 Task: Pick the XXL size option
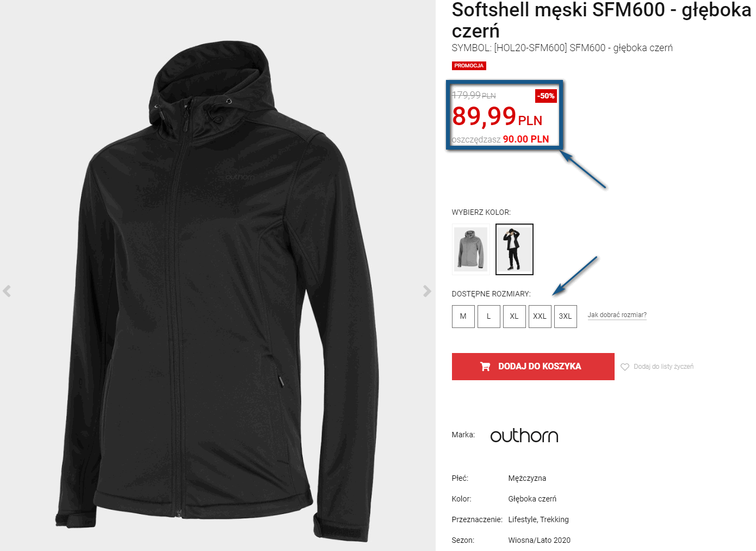pyautogui.click(x=540, y=317)
